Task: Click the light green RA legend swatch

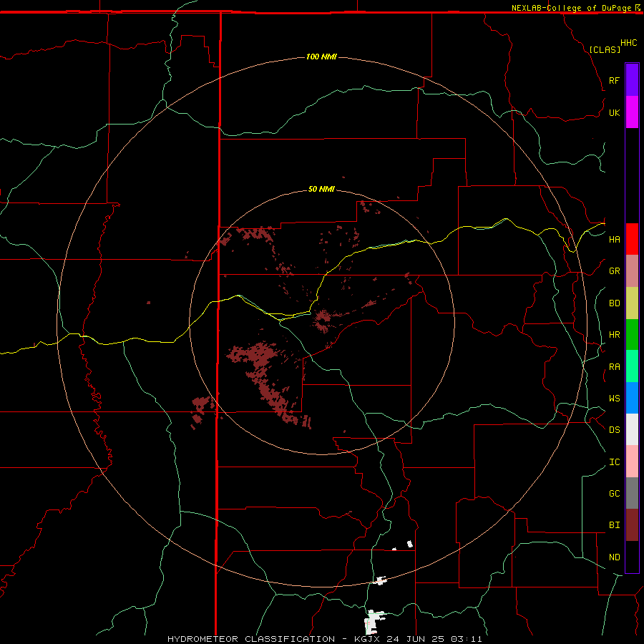Action: click(632, 366)
